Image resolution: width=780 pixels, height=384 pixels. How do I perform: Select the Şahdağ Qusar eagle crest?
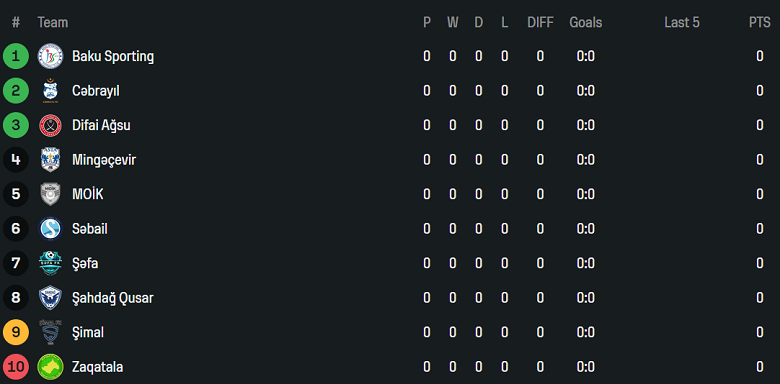(x=51, y=298)
